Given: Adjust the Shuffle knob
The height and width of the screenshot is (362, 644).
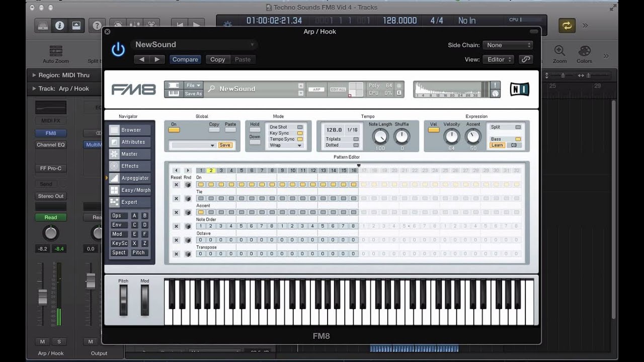Looking at the screenshot, I should pos(402,136).
